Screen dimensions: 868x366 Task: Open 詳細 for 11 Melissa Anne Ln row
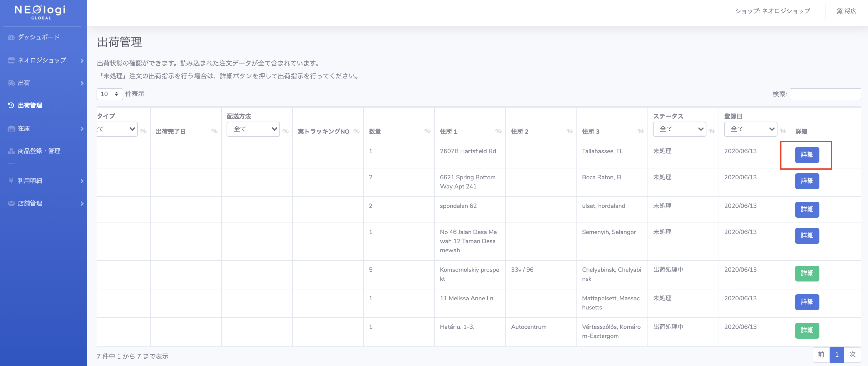point(807,302)
